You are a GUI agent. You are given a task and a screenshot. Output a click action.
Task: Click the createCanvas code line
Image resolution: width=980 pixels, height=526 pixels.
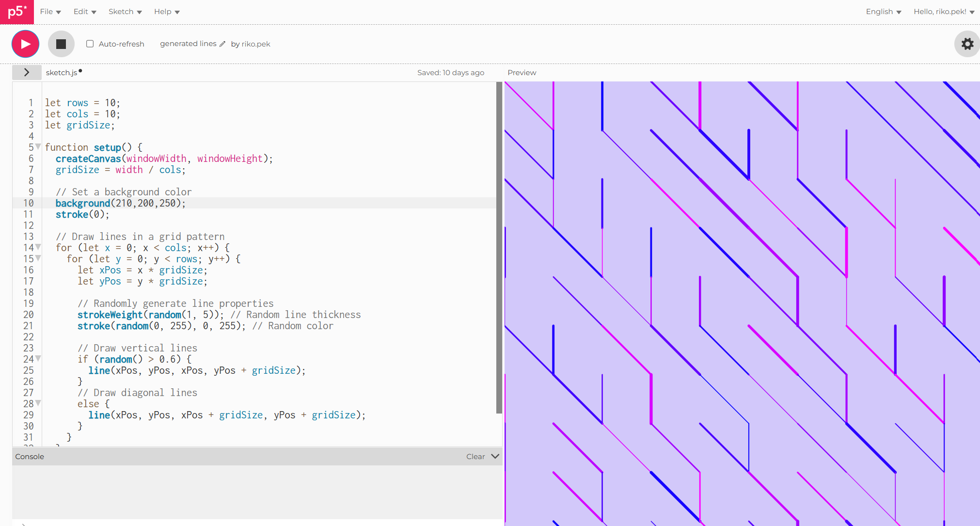click(x=164, y=159)
